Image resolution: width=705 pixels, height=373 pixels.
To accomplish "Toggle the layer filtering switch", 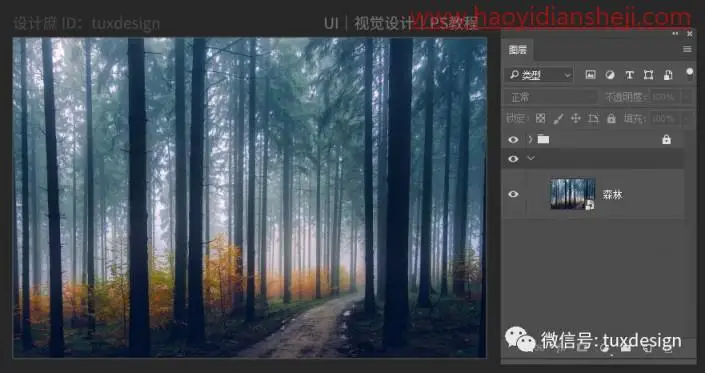I will [689, 74].
